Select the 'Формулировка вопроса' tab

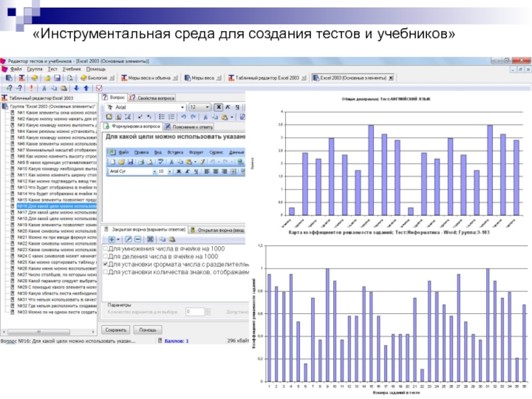click(x=132, y=126)
